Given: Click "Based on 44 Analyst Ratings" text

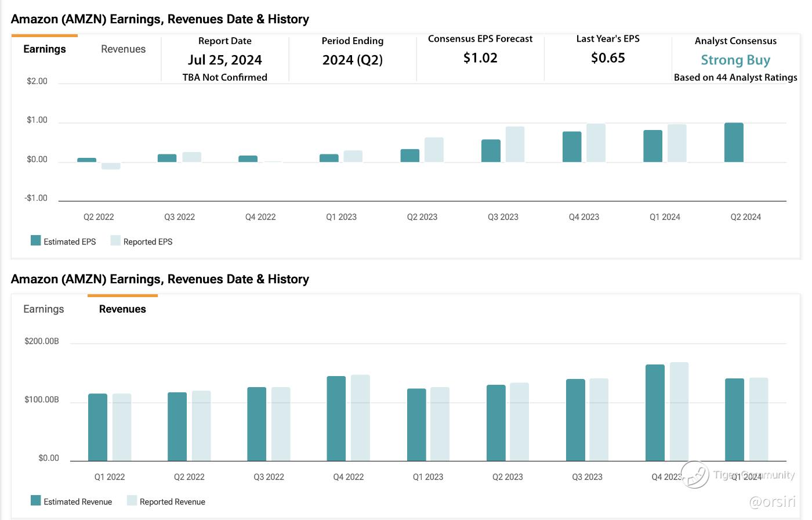Looking at the screenshot, I should tap(735, 78).
